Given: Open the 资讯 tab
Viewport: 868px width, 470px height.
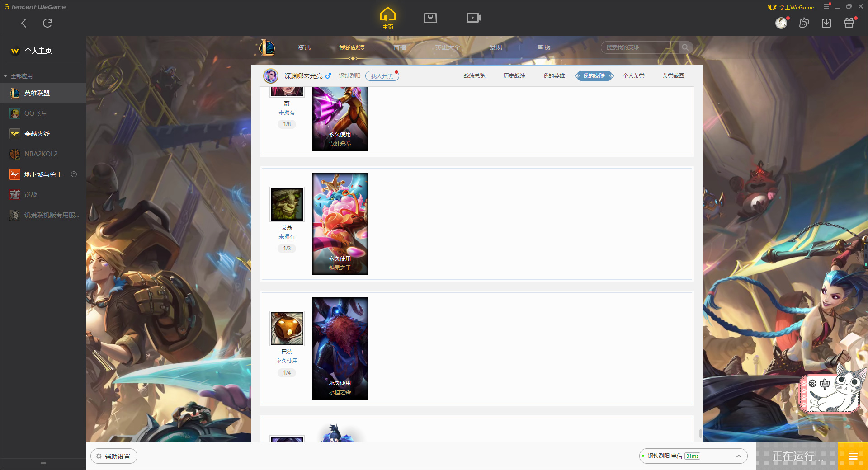Looking at the screenshot, I should [x=304, y=47].
